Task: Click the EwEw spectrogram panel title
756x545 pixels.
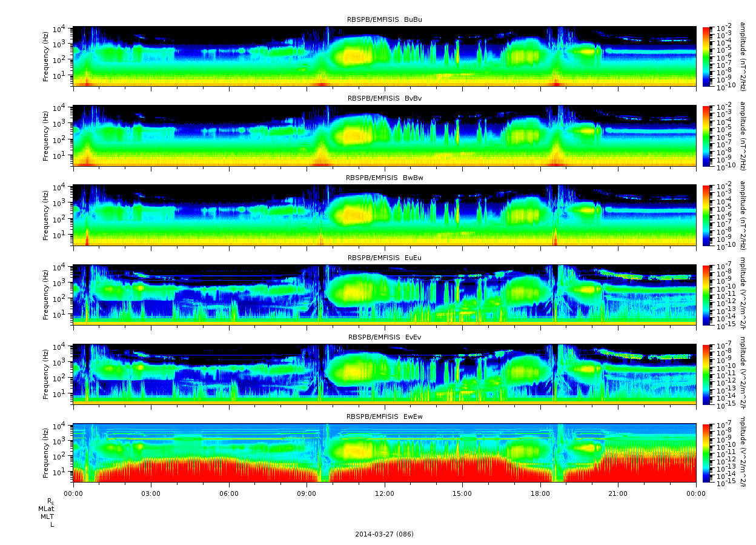Action: click(x=384, y=416)
